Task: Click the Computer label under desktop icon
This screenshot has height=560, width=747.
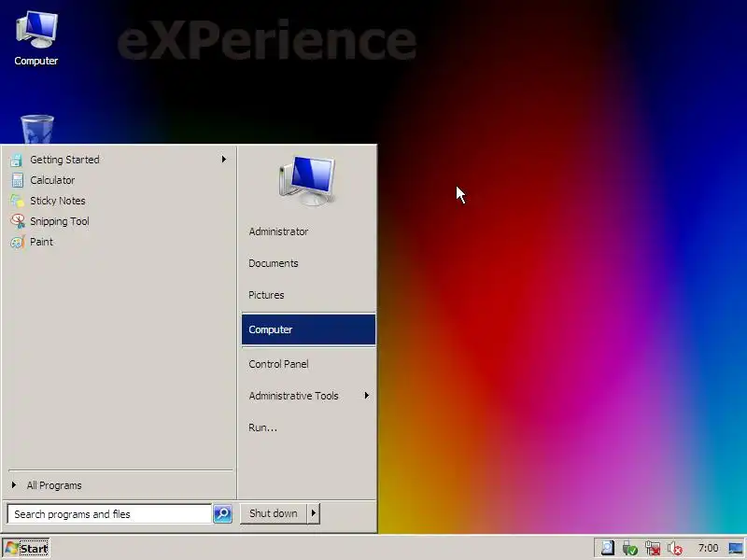Action: click(36, 61)
